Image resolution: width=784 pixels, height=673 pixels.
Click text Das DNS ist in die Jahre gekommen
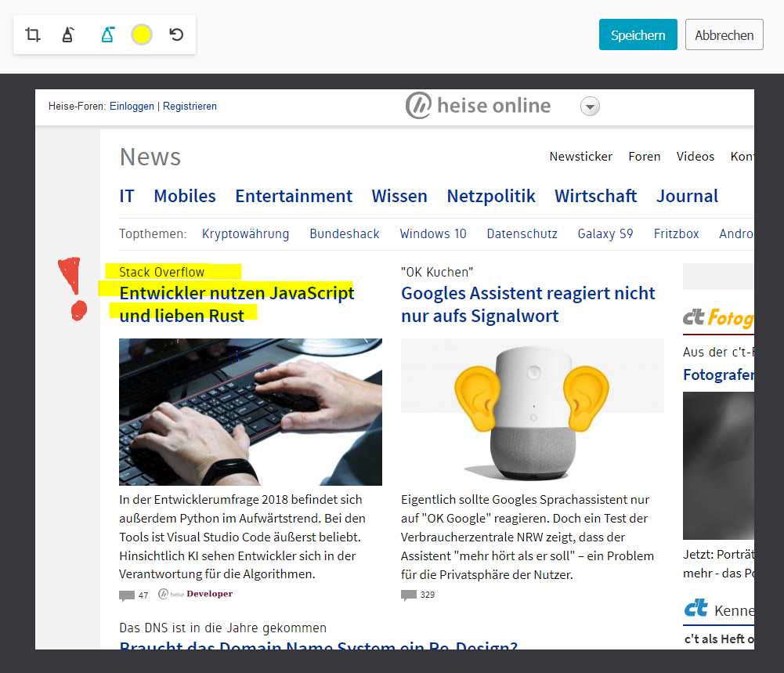point(222,628)
